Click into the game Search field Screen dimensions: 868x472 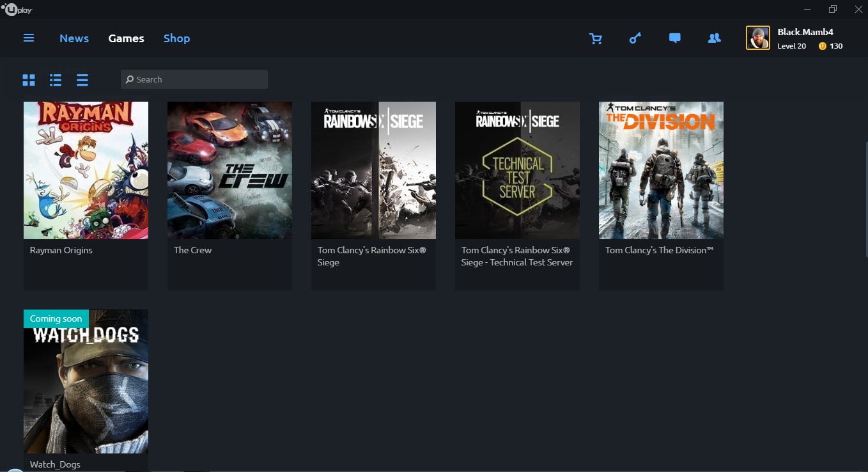[194, 79]
